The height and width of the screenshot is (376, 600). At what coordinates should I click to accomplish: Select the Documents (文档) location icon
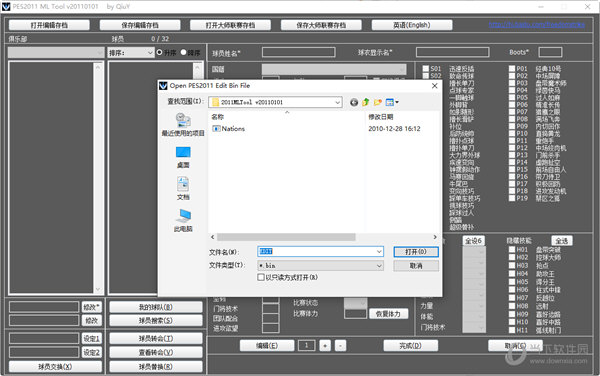(x=183, y=188)
